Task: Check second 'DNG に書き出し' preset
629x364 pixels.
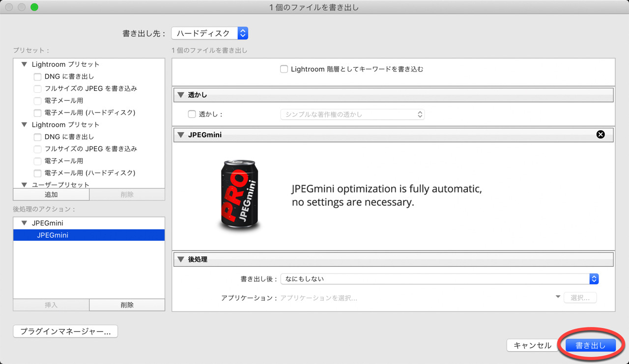Action: click(37, 137)
